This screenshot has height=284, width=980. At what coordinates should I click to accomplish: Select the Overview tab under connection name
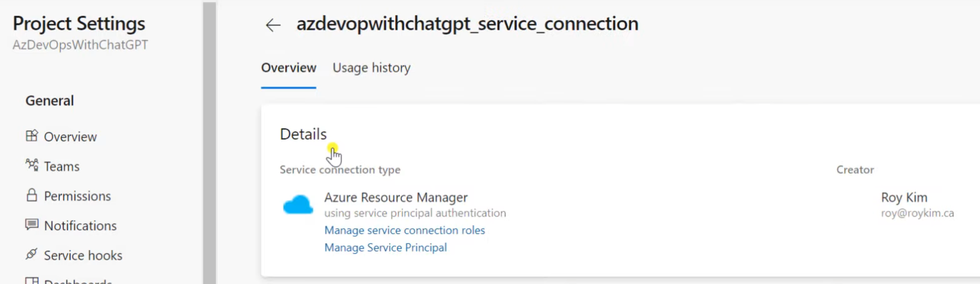[x=288, y=68]
